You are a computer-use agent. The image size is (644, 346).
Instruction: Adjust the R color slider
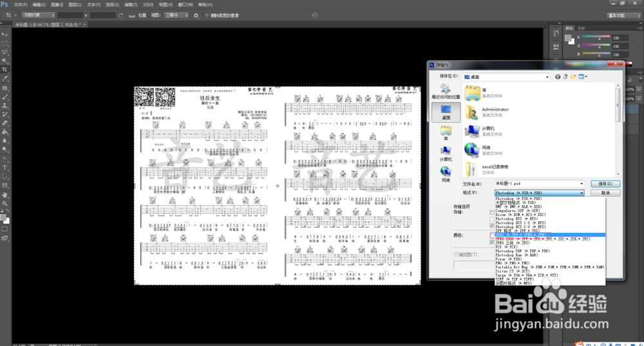click(x=599, y=38)
